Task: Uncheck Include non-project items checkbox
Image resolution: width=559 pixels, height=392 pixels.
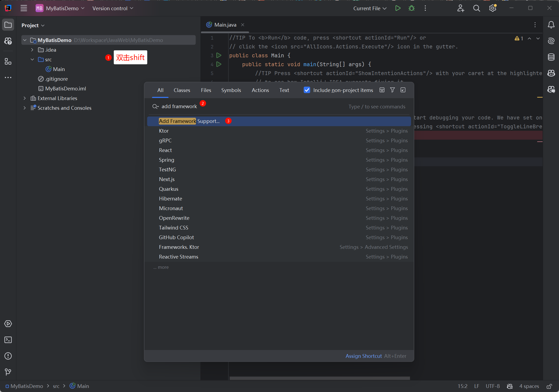Action: (307, 90)
